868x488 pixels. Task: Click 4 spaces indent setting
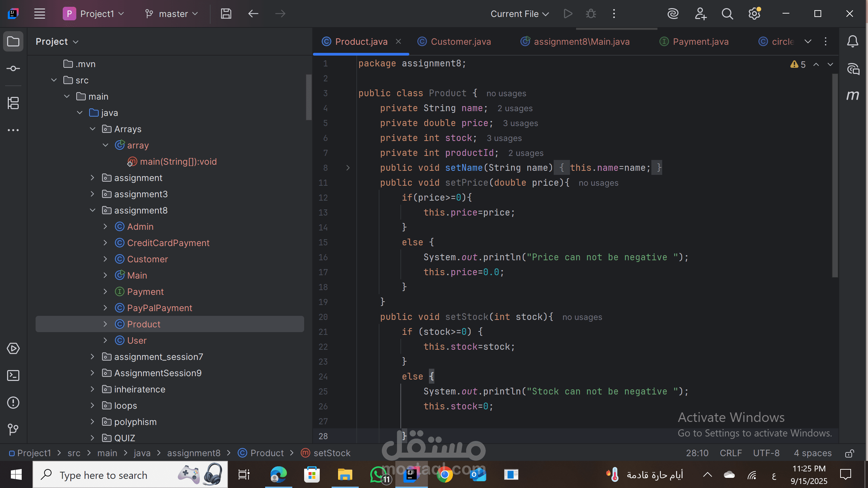pyautogui.click(x=813, y=453)
